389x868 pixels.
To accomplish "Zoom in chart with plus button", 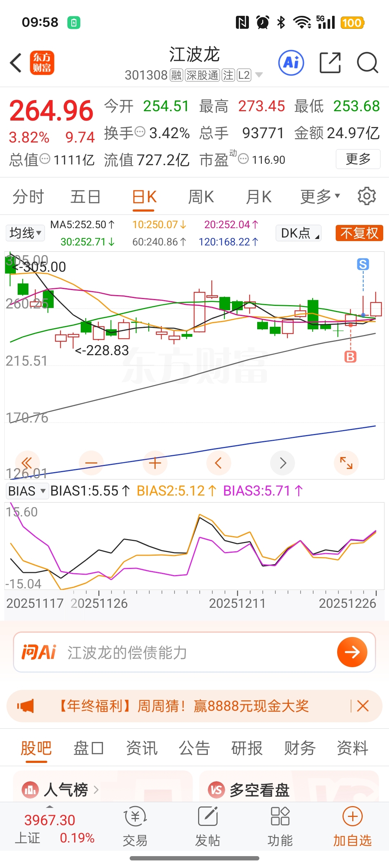I will (155, 463).
